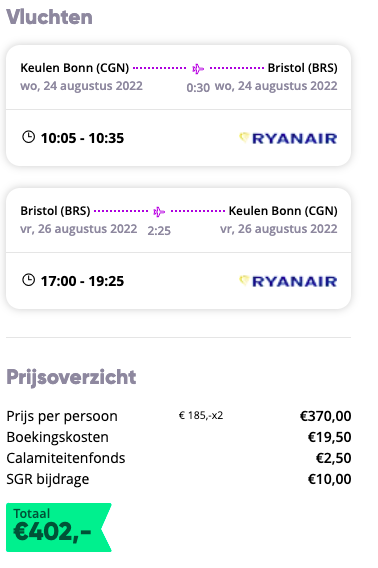This screenshot has width=378, height=568.
Task: Click the Boekingskosten €19,50 row
Action: click(x=179, y=437)
